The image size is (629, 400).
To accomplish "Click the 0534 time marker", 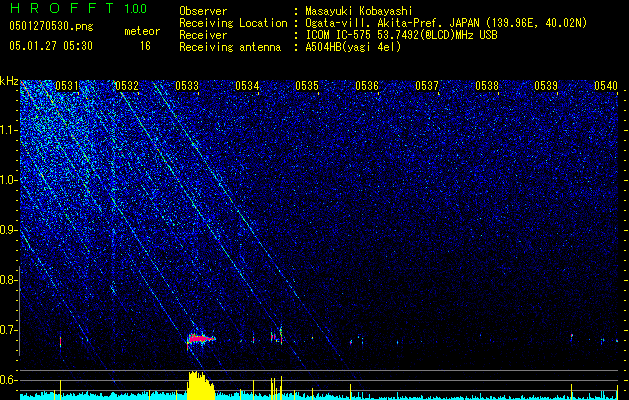I will tap(247, 85).
